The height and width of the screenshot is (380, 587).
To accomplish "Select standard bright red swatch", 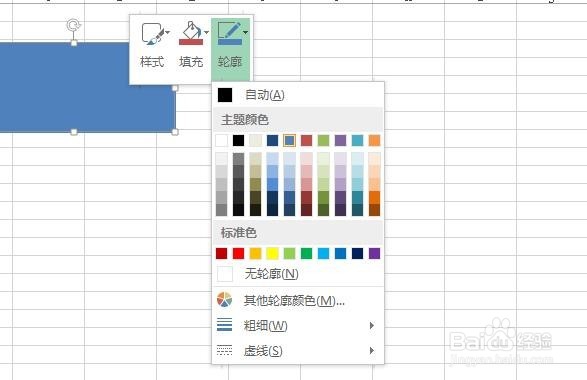I will 238,253.
